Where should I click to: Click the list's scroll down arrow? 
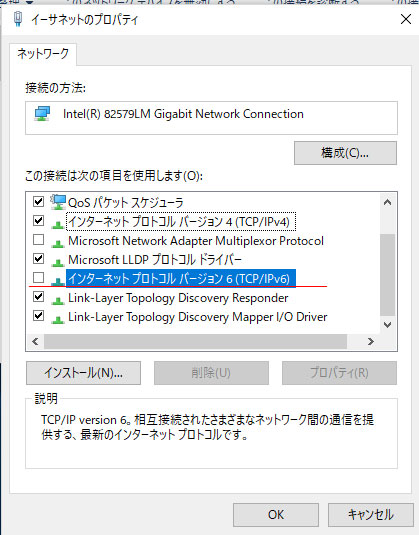pyautogui.click(x=387, y=324)
